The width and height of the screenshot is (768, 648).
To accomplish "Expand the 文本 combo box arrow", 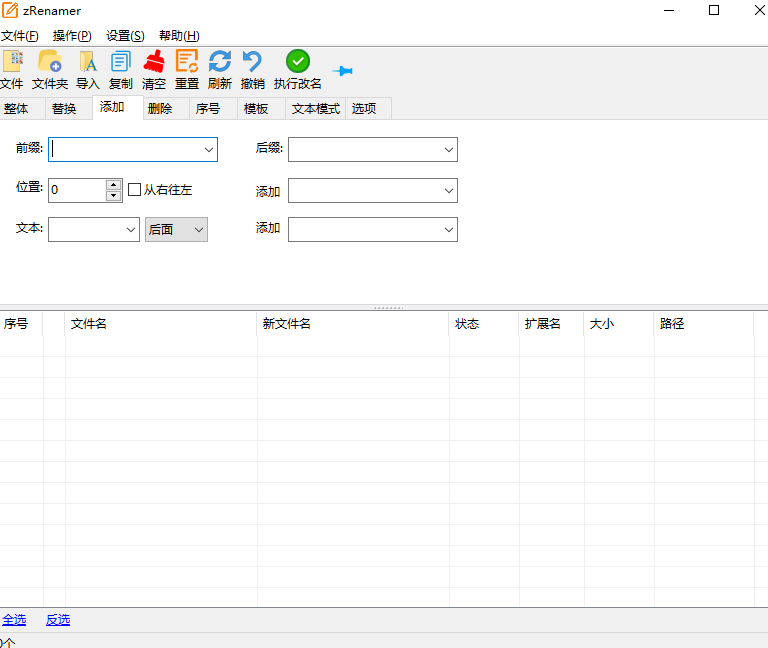I will [131, 230].
